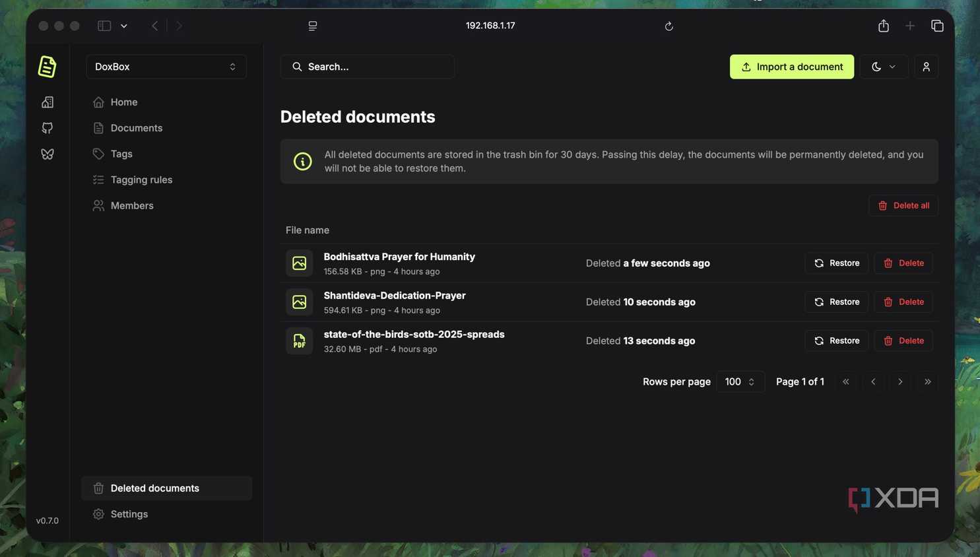Click 'Deleted a few seconds ago' text
Screen dimensions: 980x557
(648, 263)
